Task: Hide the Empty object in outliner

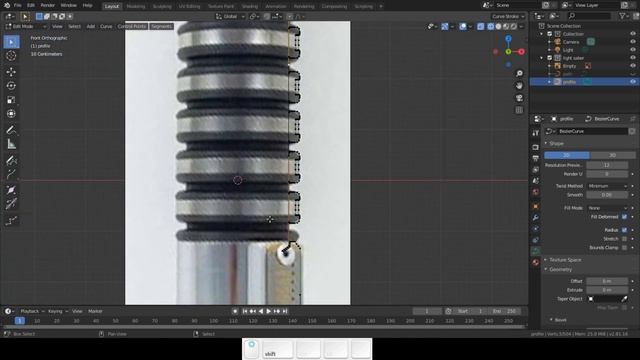Action: (633, 66)
